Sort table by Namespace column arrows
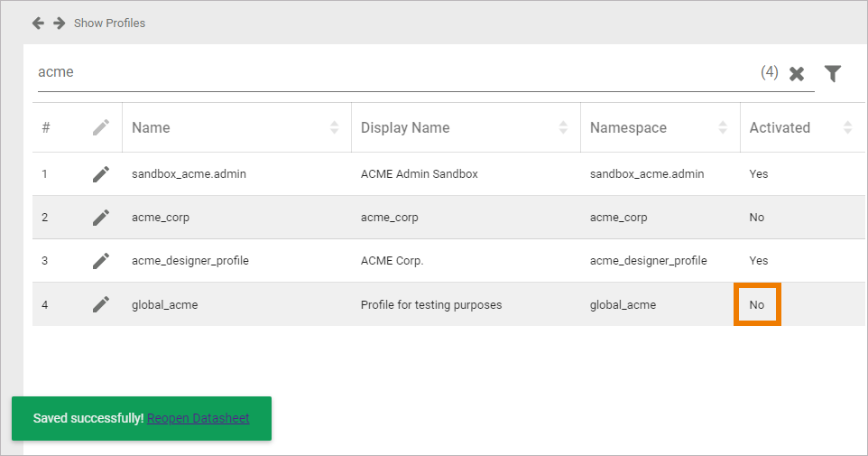The height and width of the screenshot is (456, 868). point(723,128)
